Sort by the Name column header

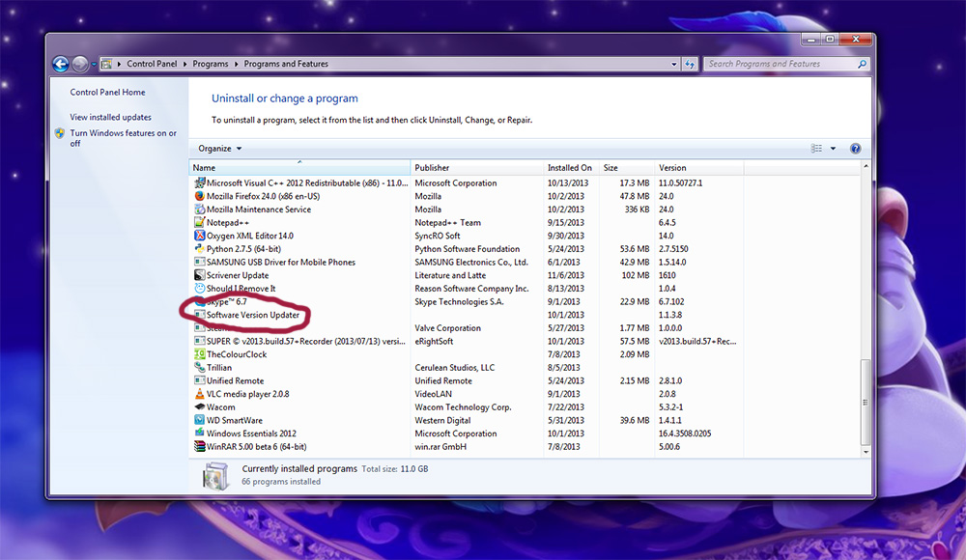pos(299,168)
